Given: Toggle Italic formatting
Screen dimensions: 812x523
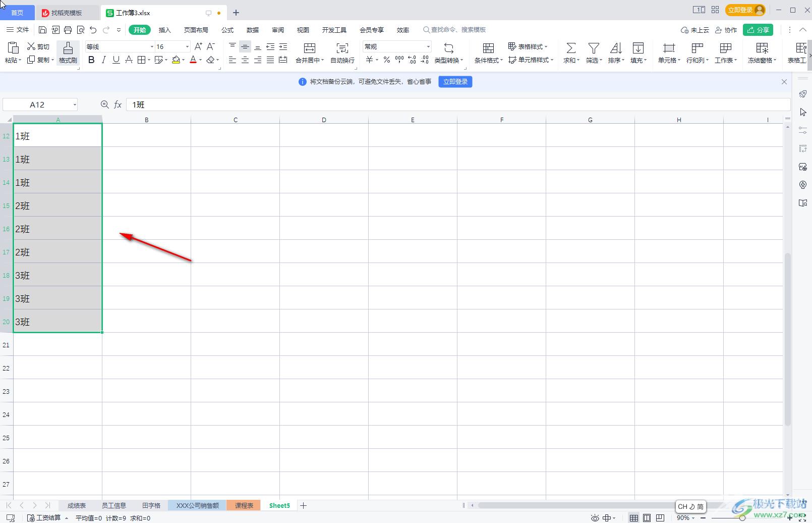Looking at the screenshot, I should click(103, 60).
